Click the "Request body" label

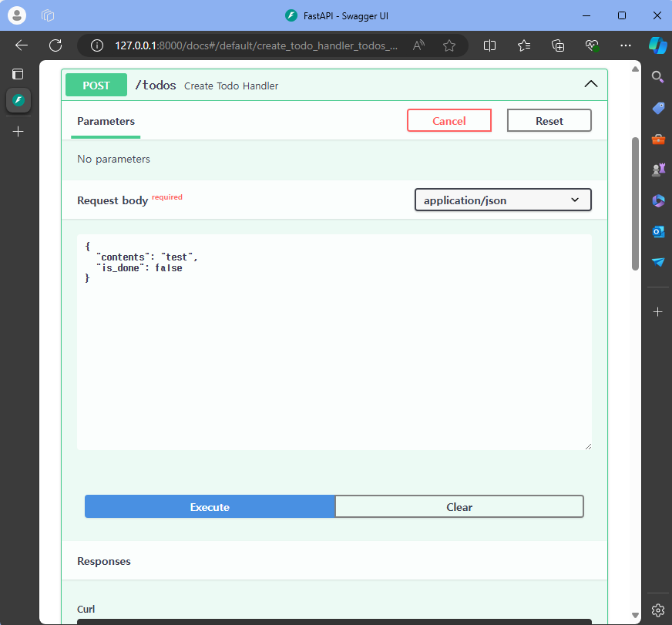pos(113,200)
